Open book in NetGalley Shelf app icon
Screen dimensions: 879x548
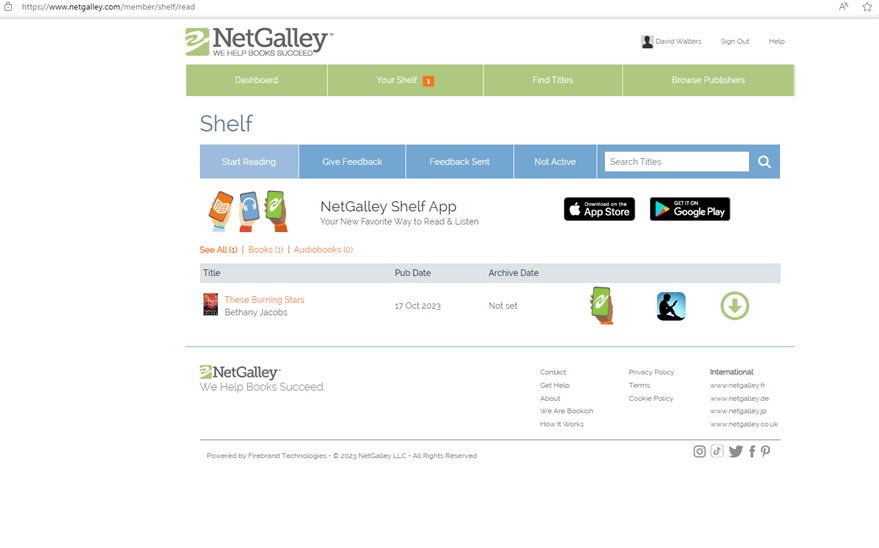pos(602,305)
